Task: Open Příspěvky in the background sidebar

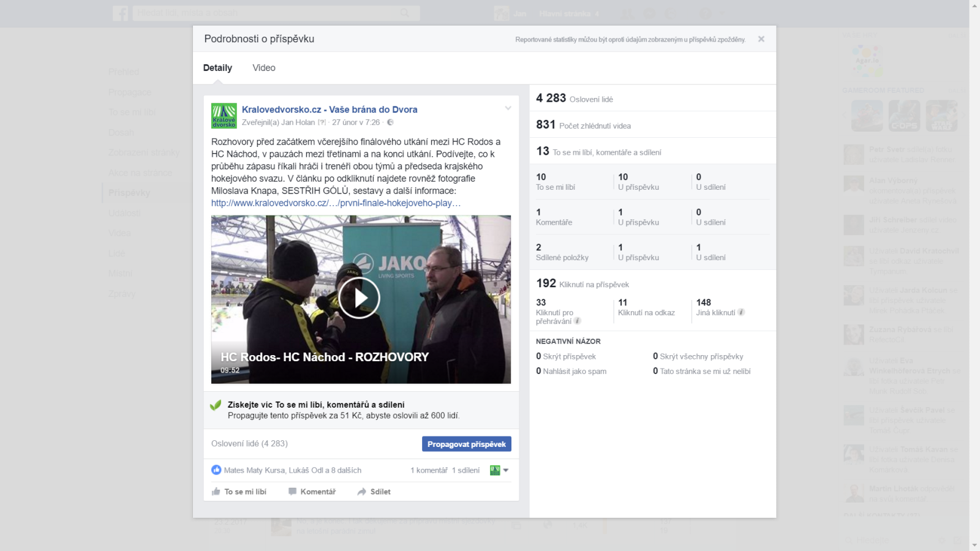Action: point(129,193)
